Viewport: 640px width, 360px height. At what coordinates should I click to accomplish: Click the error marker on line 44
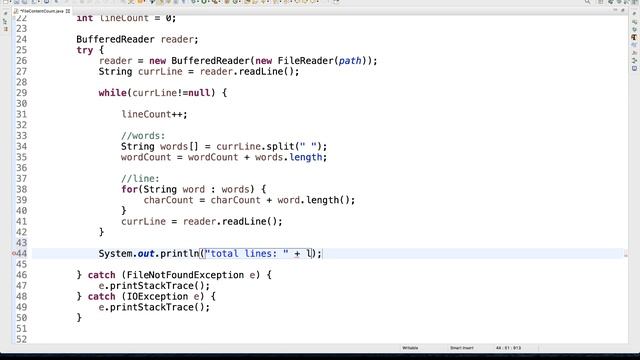(14, 253)
